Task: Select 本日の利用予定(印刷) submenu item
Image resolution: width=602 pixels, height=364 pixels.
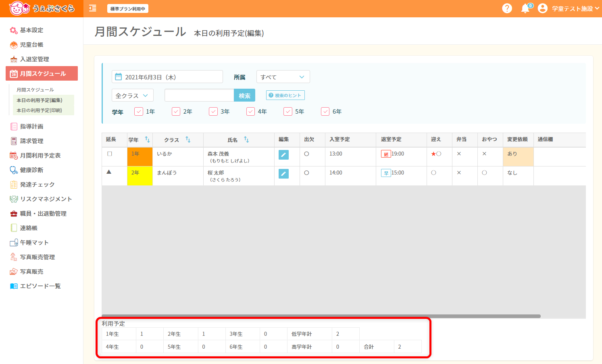Action: pos(40,110)
